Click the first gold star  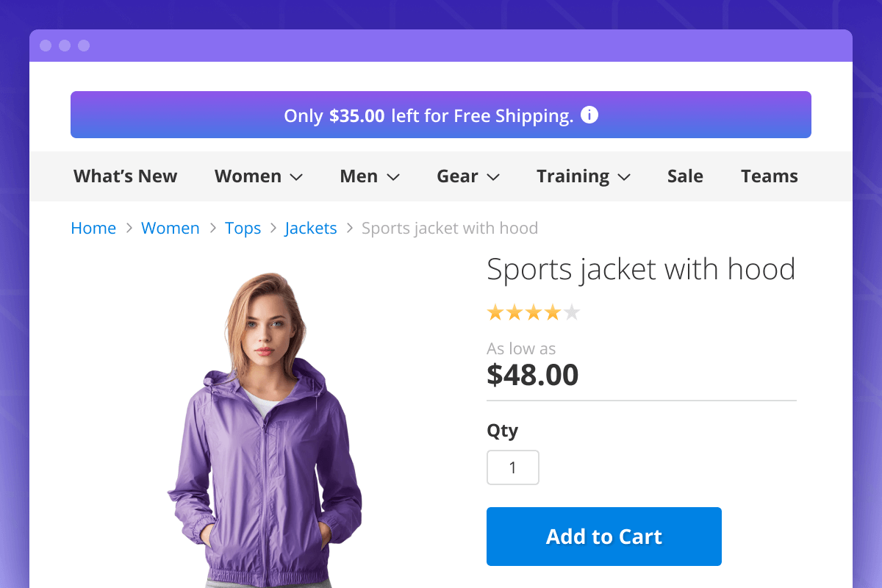(x=494, y=312)
